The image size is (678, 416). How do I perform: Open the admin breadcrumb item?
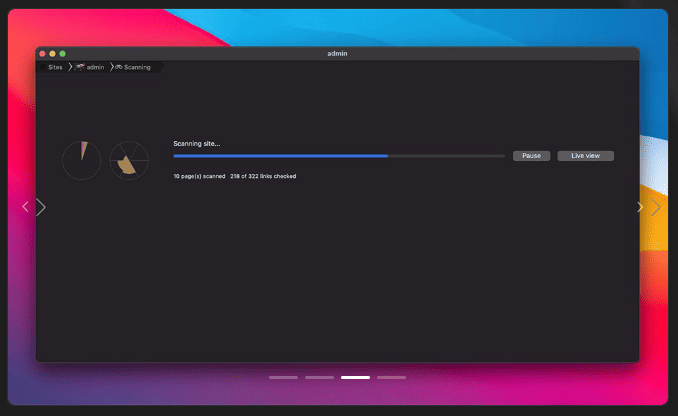[95, 67]
